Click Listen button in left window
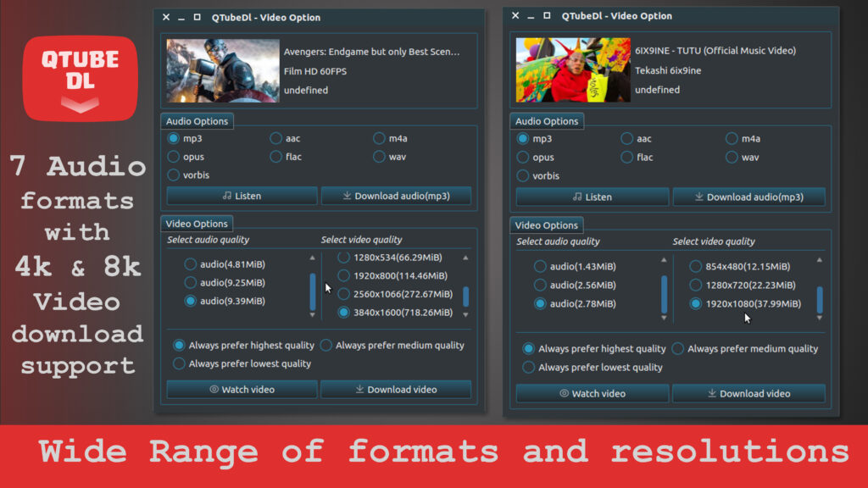Image resolution: width=868 pixels, height=488 pixels. click(242, 196)
